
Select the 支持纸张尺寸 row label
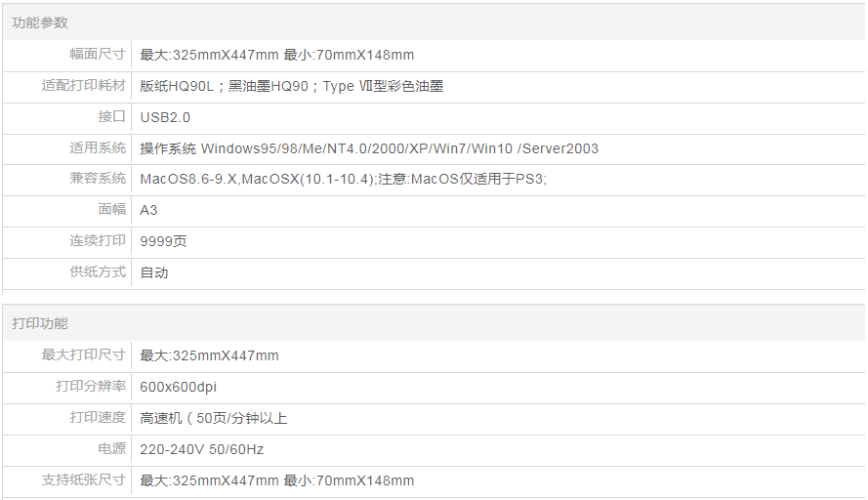click(84, 480)
